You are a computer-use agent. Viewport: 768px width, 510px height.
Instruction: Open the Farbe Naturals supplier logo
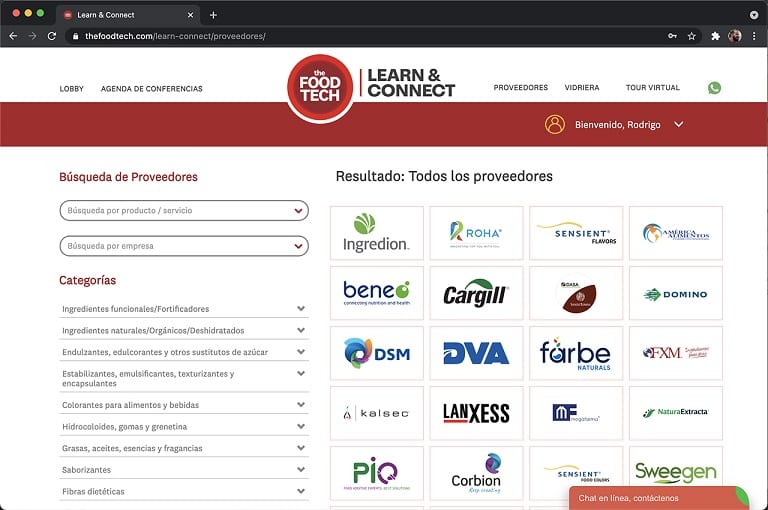coord(576,353)
